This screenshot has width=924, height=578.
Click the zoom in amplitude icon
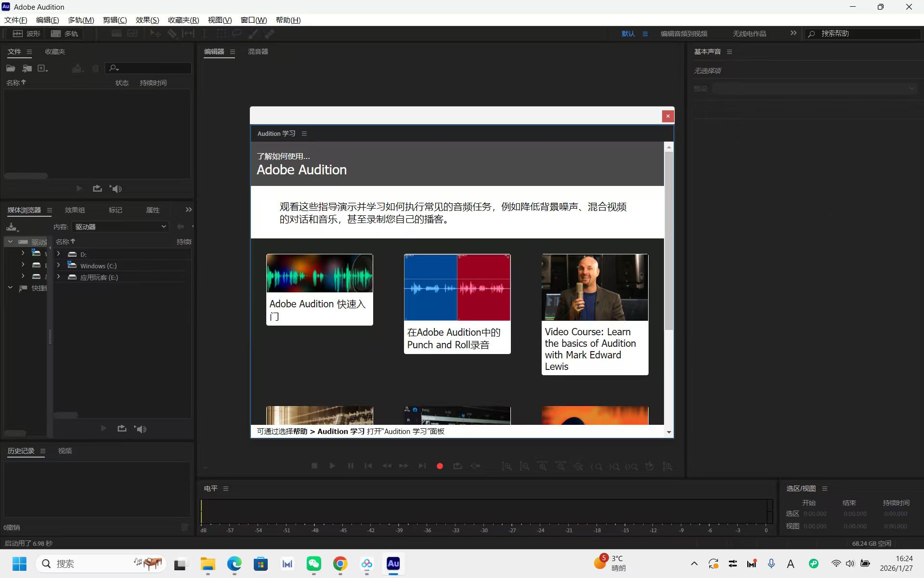[x=507, y=466]
